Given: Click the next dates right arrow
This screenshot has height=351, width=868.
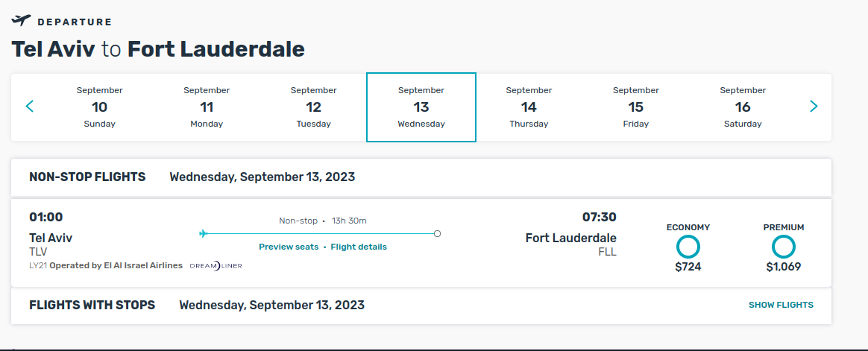Looking at the screenshot, I should (x=814, y=107).
